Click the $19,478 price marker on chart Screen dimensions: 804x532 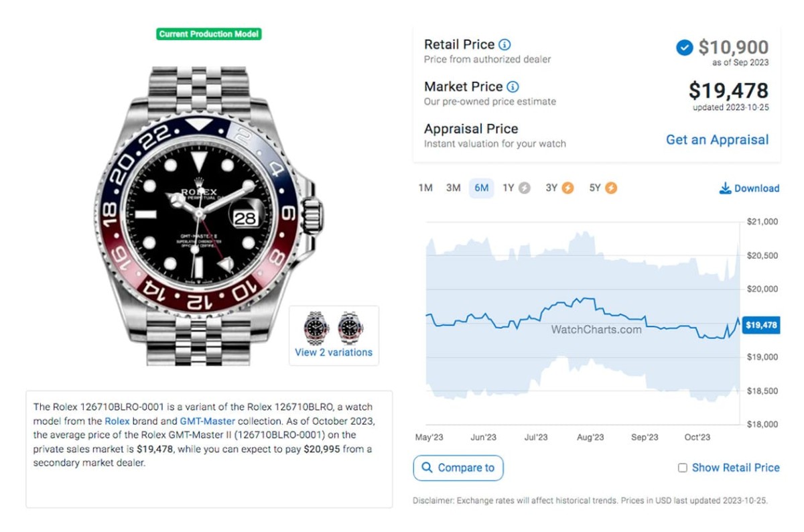tap(761, 325)
